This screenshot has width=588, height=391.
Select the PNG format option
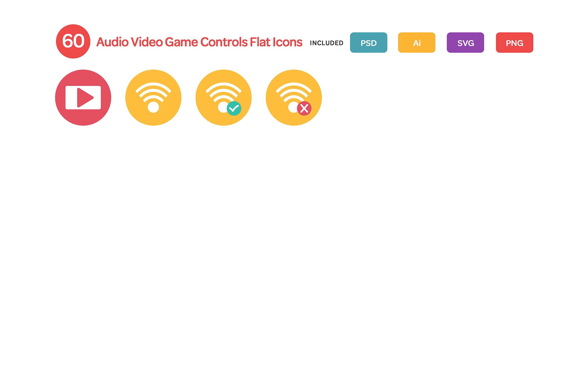click(x=514, y=42)
